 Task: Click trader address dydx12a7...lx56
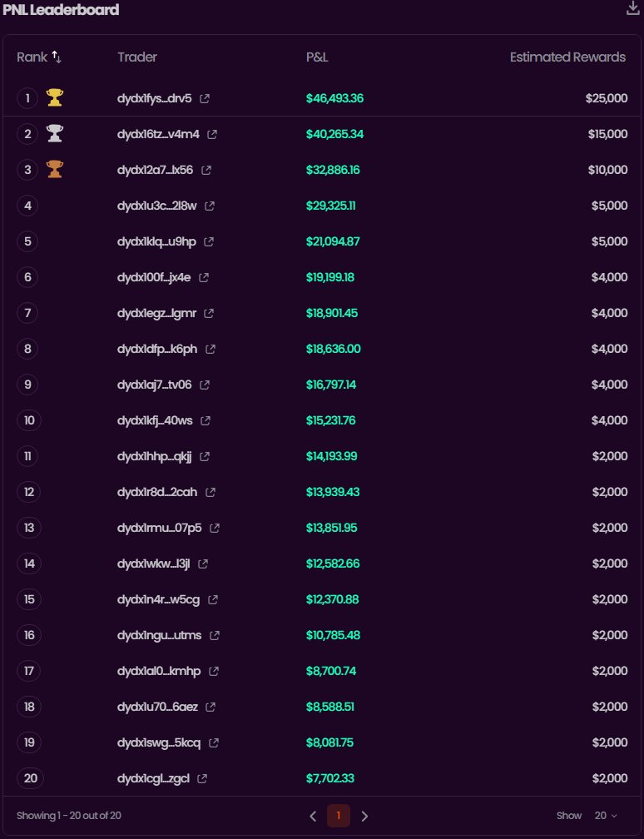155,171
